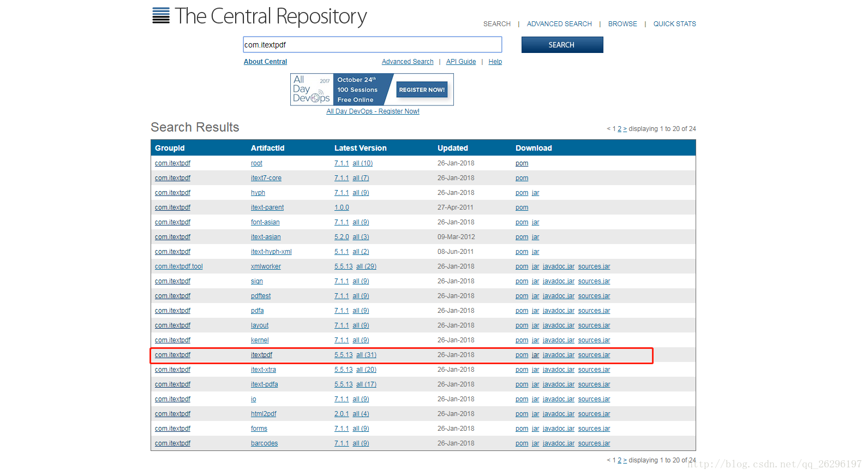The width and height of the screenshot is (868, 475).
Task: Open the font-asian artifact link
Action: click(x=265, y=222)
